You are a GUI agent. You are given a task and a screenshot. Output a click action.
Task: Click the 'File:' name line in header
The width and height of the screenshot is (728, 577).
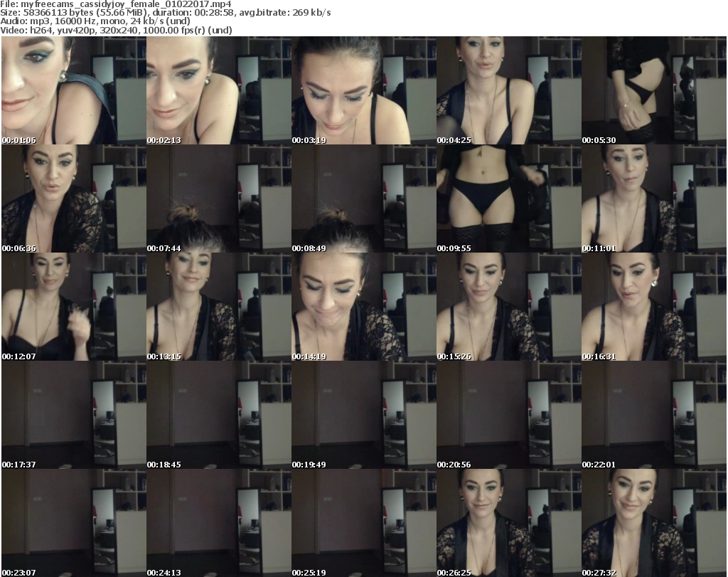click(x=116, y=4)
